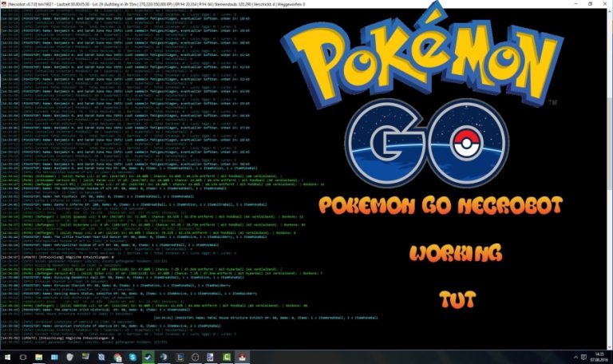Open the Skype taskbar icon
Image resolution: width=613 pixels, height=364 pixels.
tap(132, 357)
